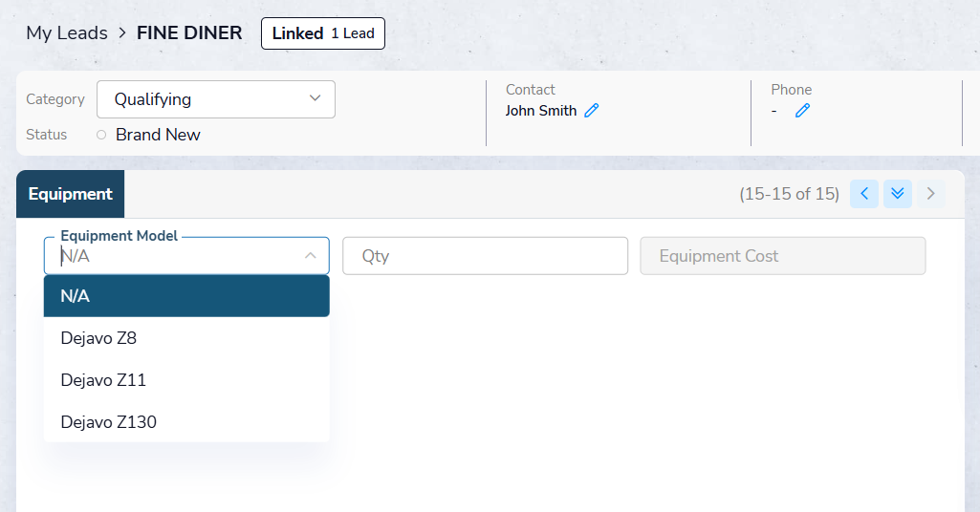Navigate back to My Leads
The image size is (980, 512).
click(67, 33)
